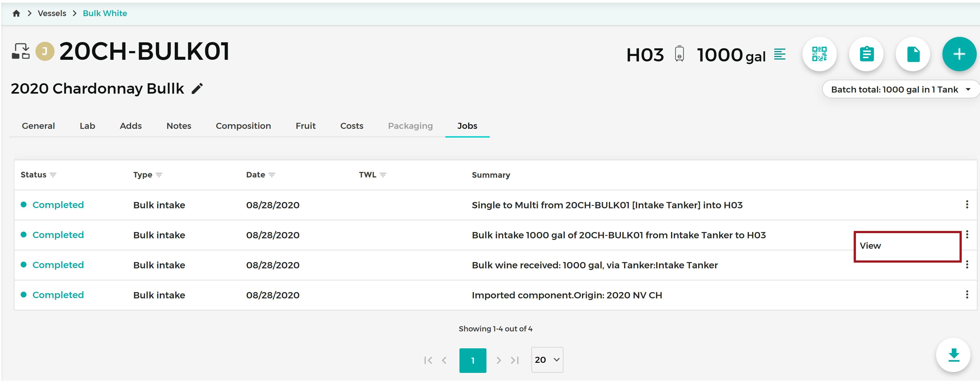
Task: Open the rows-per-page 20 dropdown
Action: click(547, 360)
